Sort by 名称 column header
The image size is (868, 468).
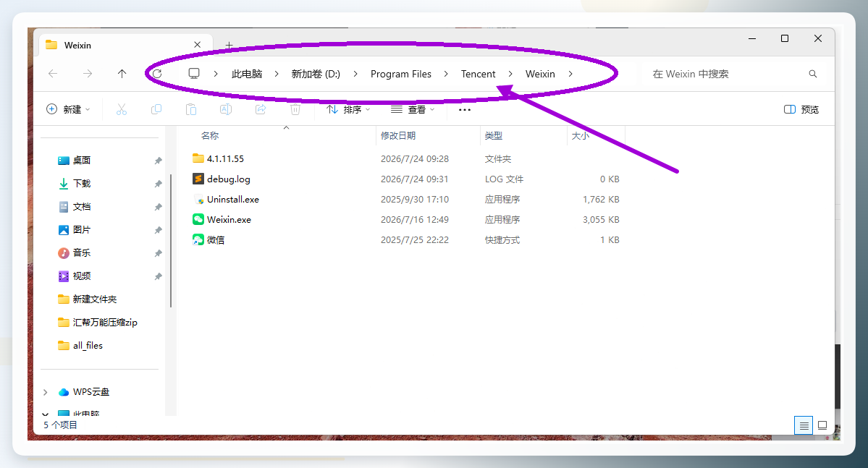(210, 135)
